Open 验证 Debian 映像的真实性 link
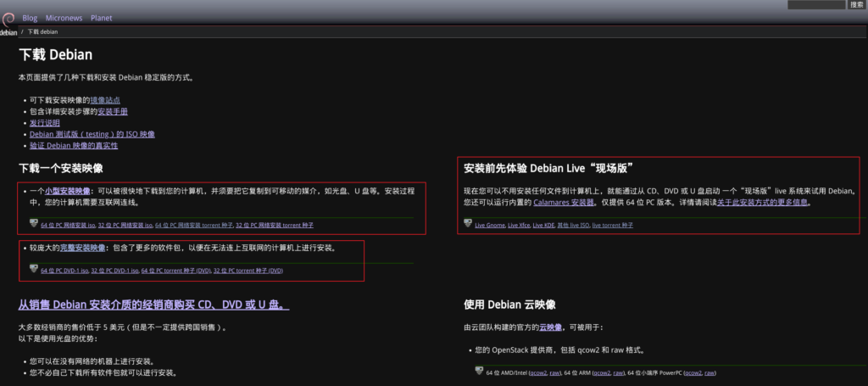 click(74, 146)
